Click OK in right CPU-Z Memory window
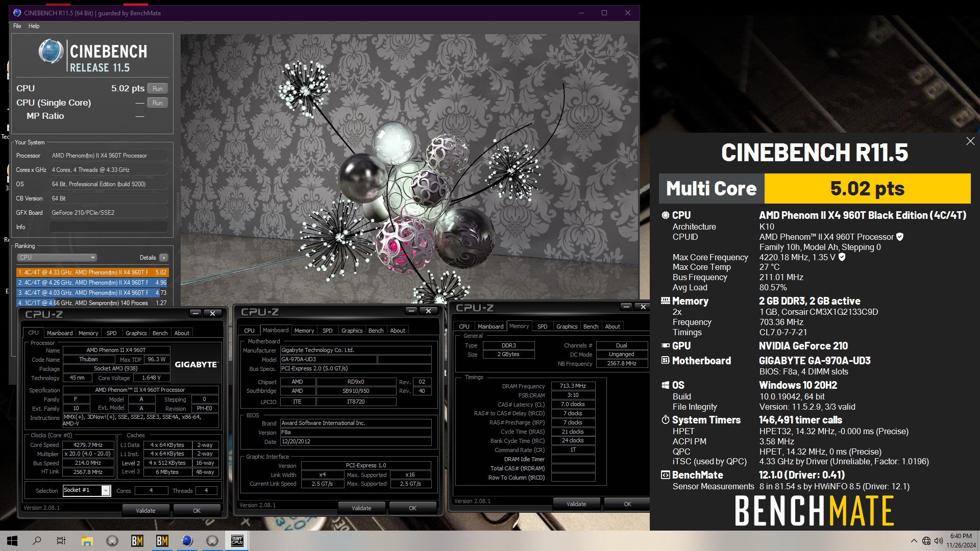Screen dimensions: 980x551 point(627,504)
